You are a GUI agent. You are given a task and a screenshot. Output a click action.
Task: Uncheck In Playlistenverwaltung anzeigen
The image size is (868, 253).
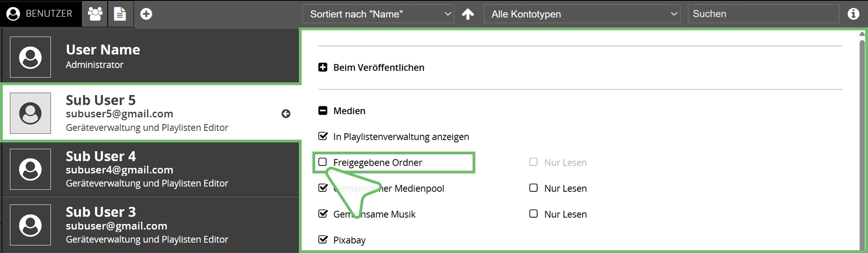coord(323,136)
